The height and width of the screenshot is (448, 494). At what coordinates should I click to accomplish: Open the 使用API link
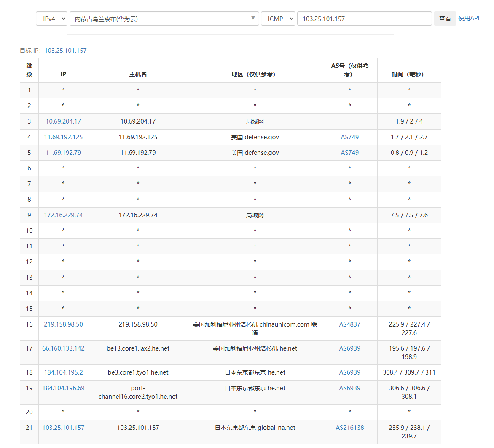click(x=469, y=18)
